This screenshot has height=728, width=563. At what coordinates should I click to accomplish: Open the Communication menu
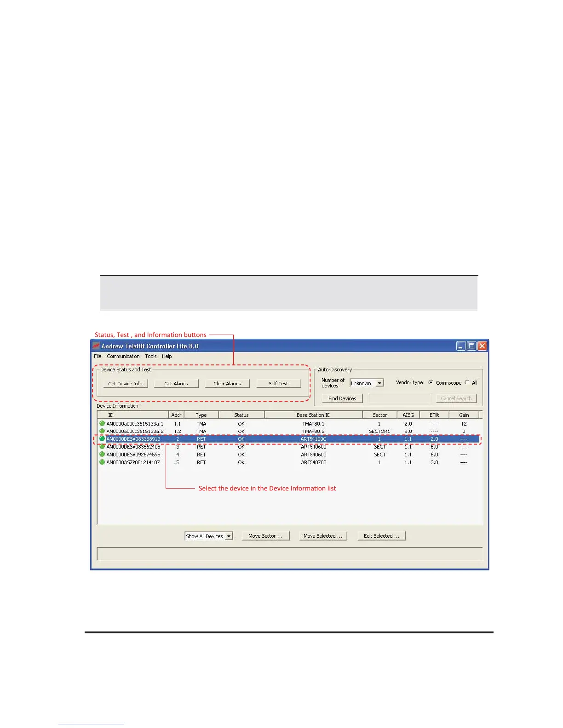123,356
